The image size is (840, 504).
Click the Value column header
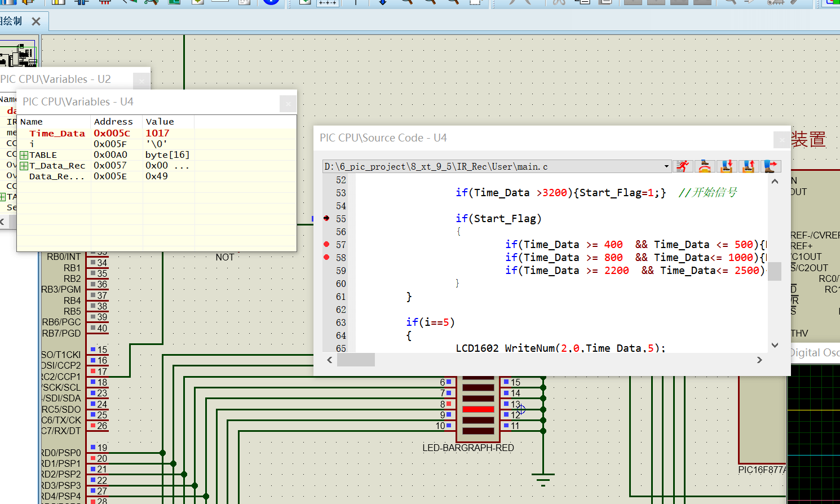click(160, 122)
